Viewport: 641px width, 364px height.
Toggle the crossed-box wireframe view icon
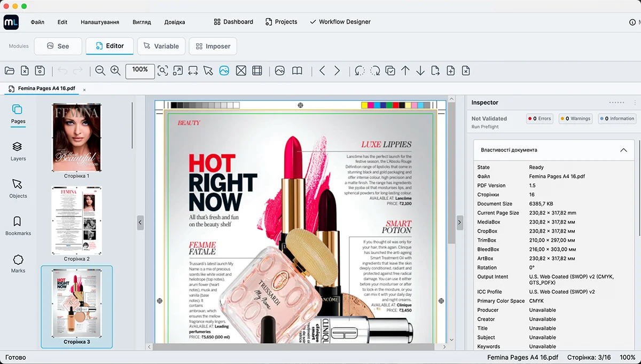click(241, 70)
